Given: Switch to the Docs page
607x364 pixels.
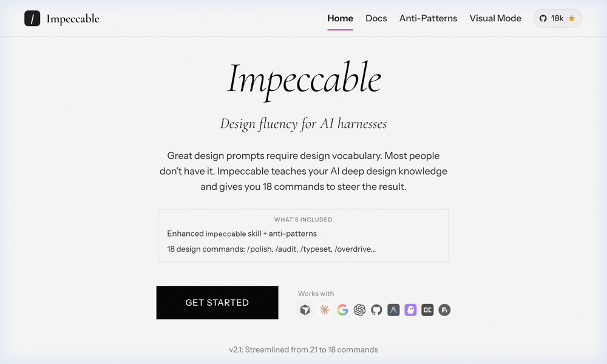Looking at the screenshot, I should (x=376, y=18).
